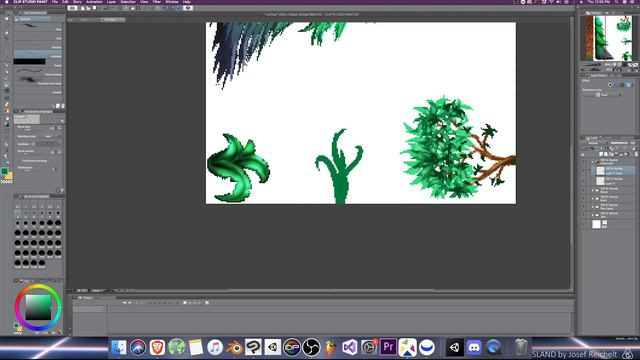This screenshot has width=640, height=360.
Task: Click the Clip Studio Paint Dock icon
Action: pos(253,347)
